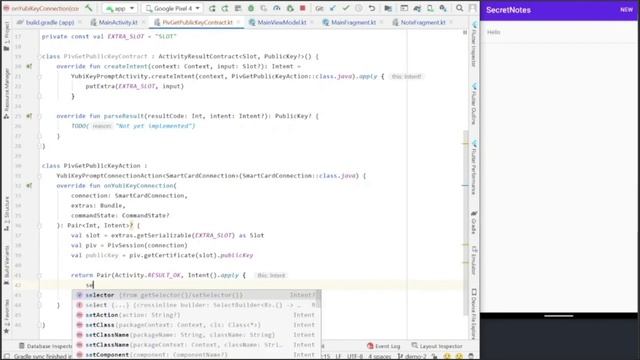Close the MainViewModel.kt tab
Screen dimensions: 640x360
312,22
